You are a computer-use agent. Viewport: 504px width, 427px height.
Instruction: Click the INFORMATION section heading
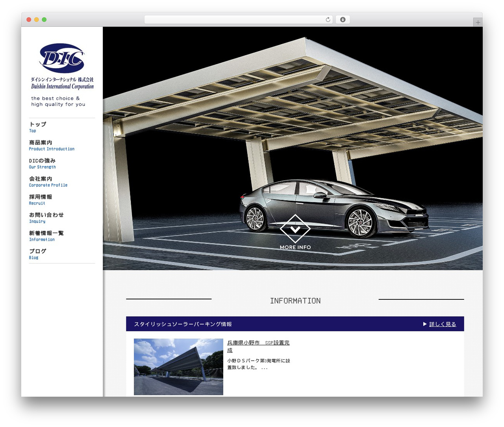tap(295, 301)
